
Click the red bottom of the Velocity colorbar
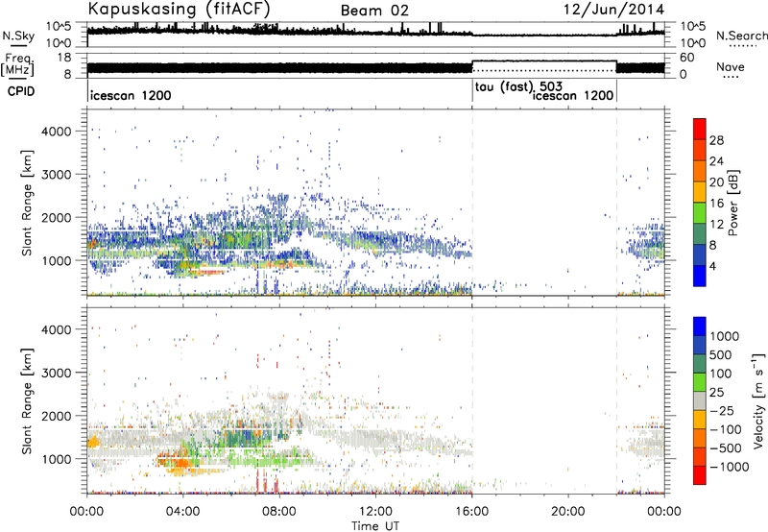pos(700,475)
